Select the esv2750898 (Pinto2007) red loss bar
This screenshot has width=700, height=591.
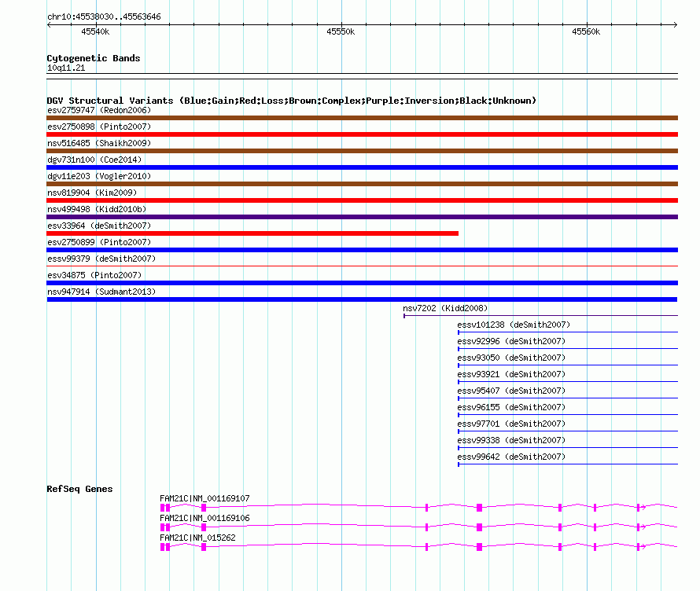coord(362,134)
